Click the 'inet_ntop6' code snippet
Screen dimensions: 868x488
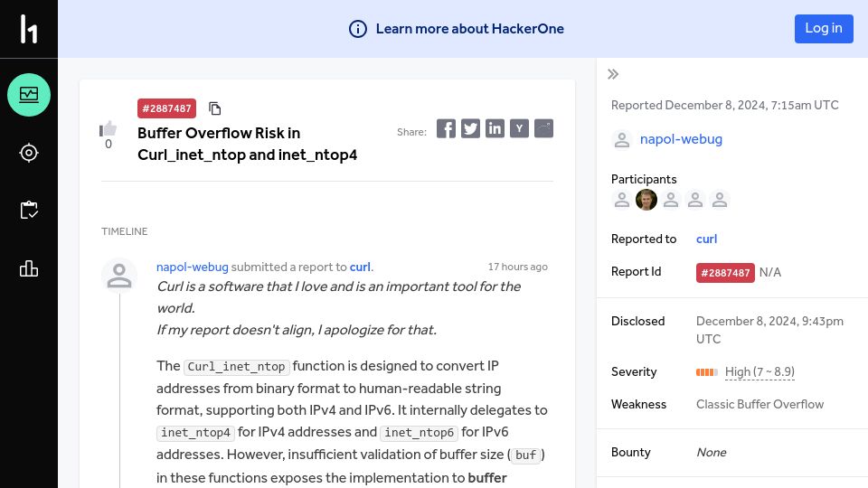pyautogui.click(x=419, y=433)
